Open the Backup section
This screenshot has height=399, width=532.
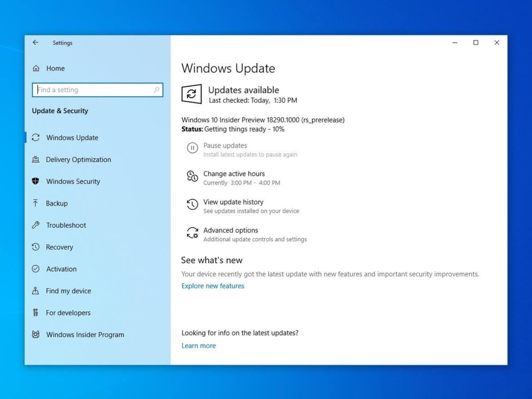[x=57, y=203]
